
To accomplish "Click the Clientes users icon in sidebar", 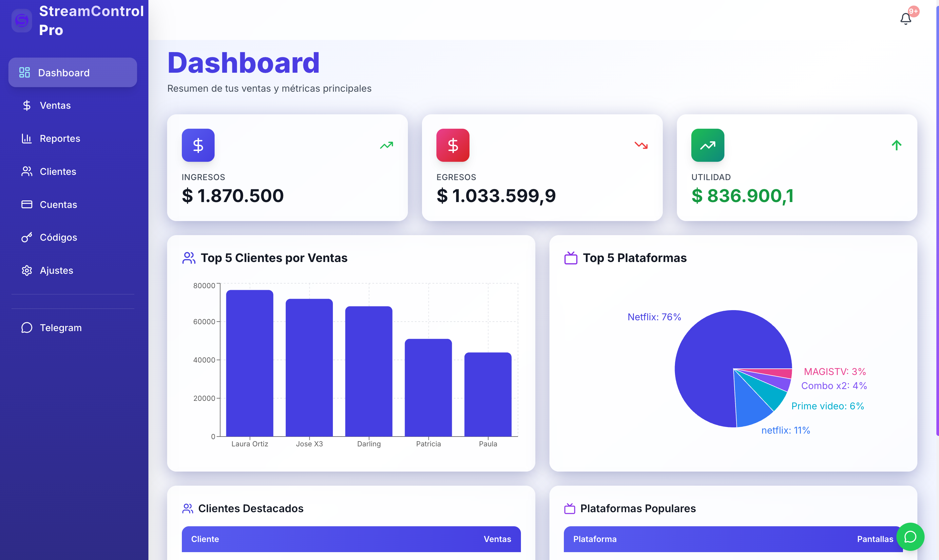I will [27, 171].
